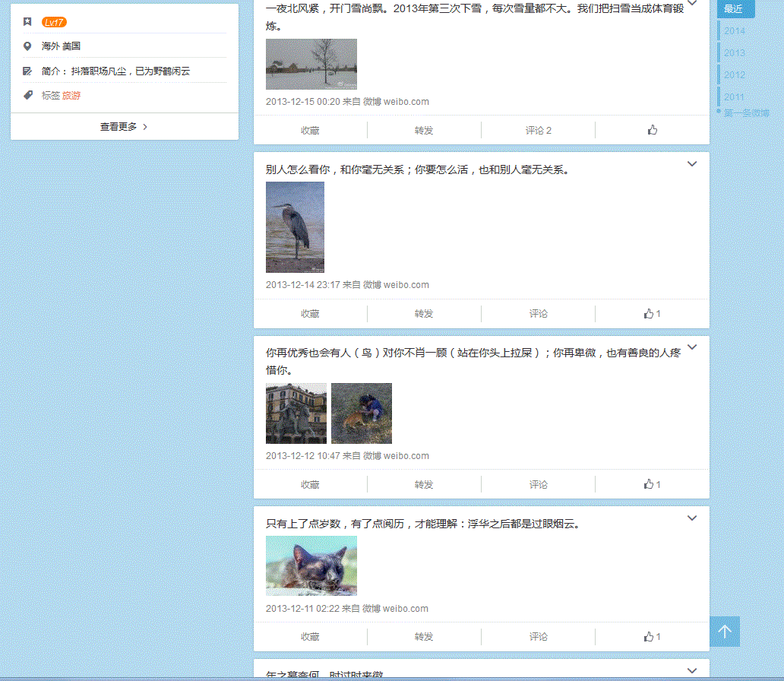Click the back-to-top arrow button
This screenshot has height=681, width=784.
(725, 632)
